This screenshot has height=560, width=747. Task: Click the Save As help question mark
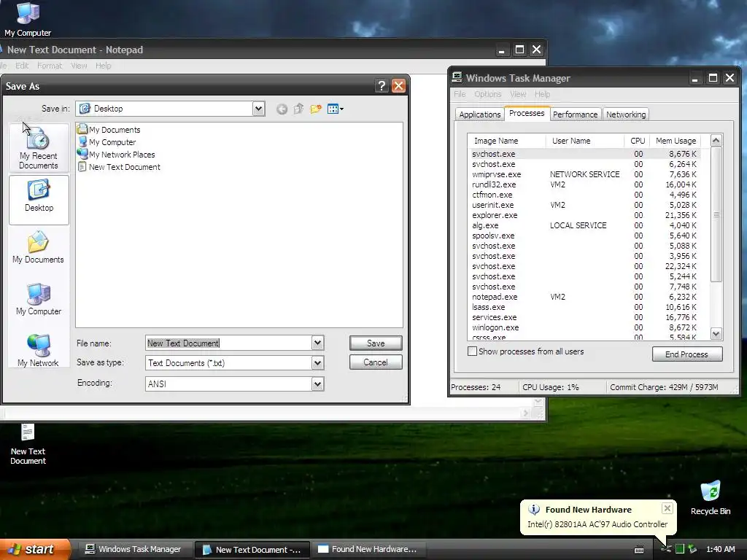[381, 86]
